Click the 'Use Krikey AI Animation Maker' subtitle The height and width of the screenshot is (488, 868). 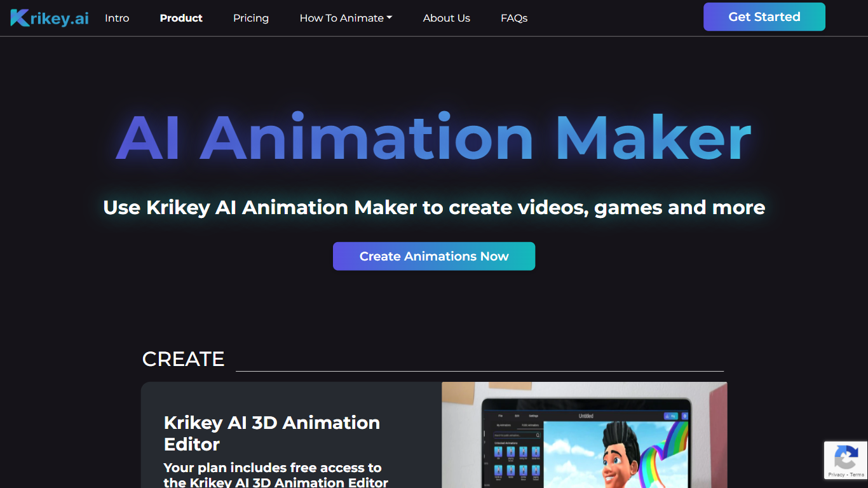click(434, 207)
